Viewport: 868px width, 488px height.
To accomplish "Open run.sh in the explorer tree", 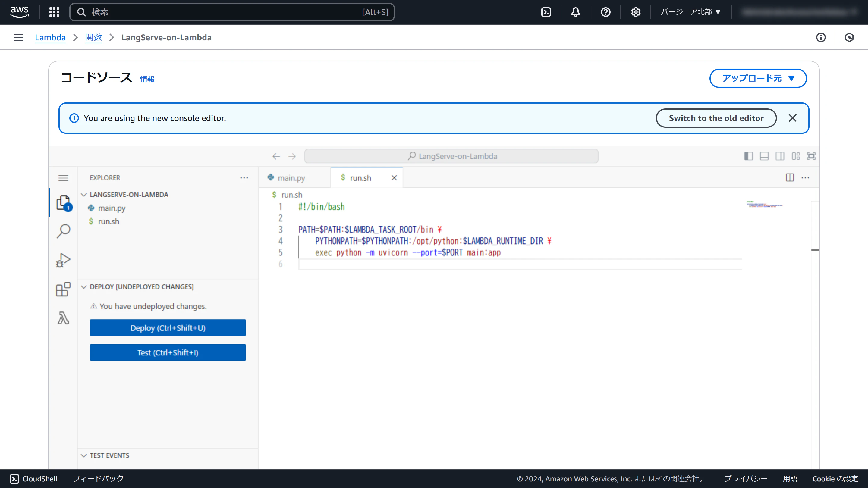I will [x=168, y=221].
